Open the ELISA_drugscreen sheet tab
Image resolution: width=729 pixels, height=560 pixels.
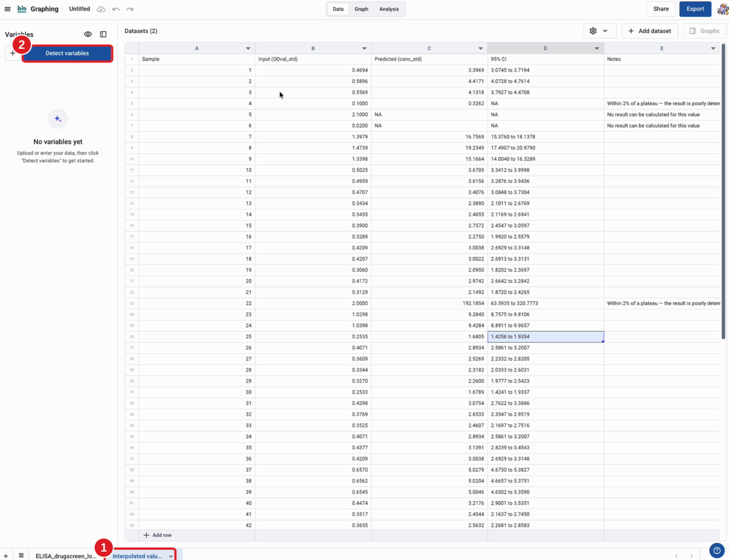point(66,556)
